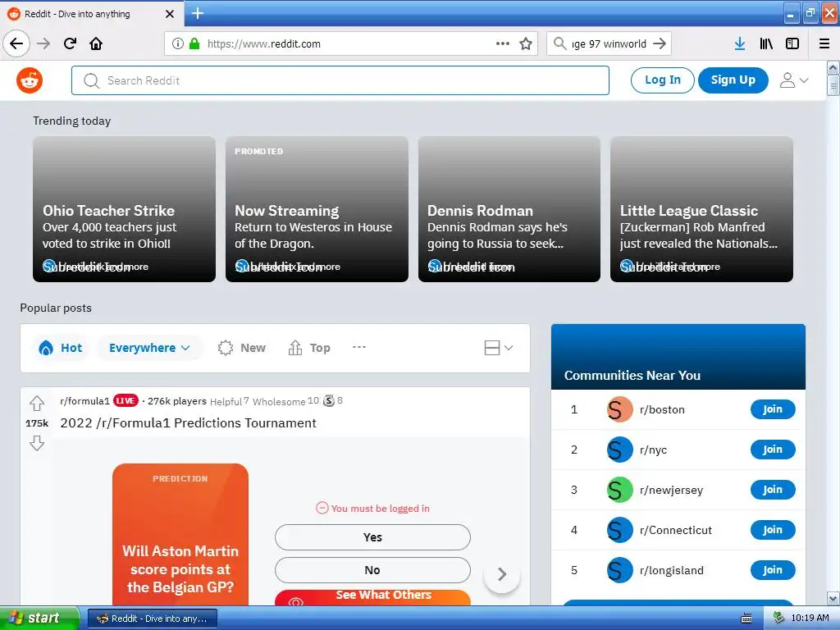The image size is (840, 630).
Task: Open the Ohio Teacher Strike trending card
Action: point(125,209)
